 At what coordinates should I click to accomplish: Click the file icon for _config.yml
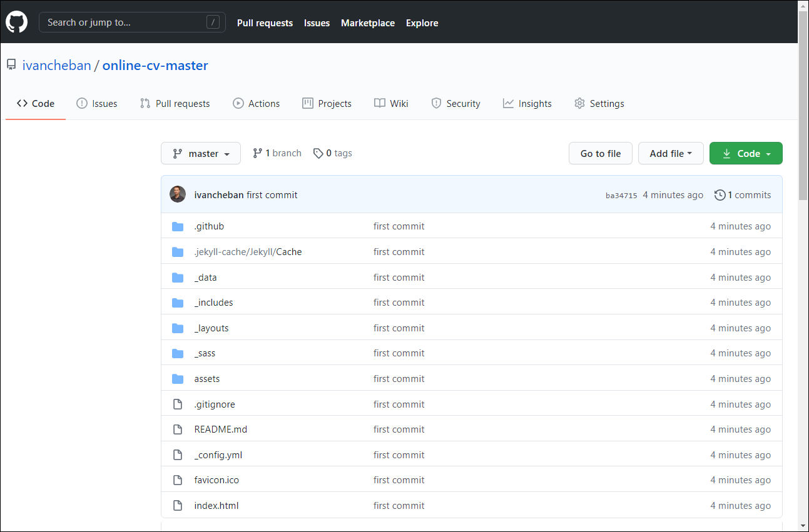tap(178, 455)
